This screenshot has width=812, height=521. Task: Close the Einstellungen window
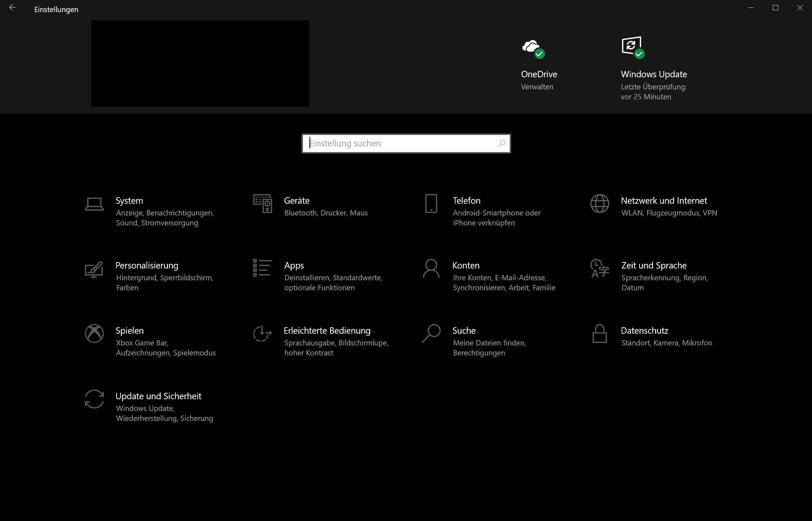(x=800, y=7)
